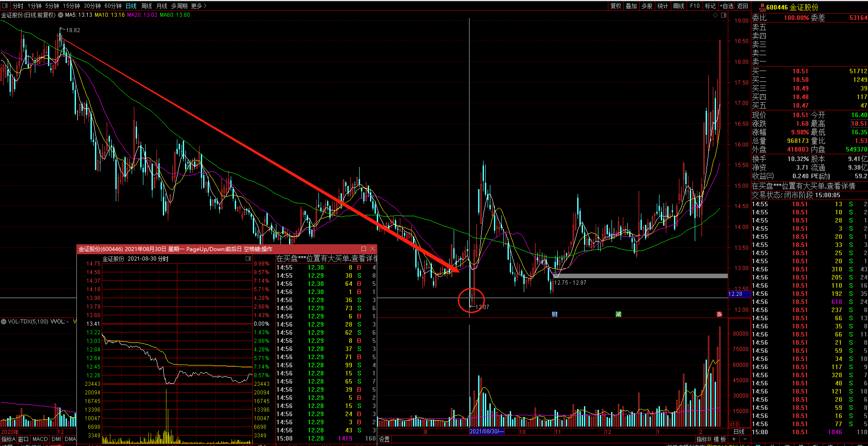868x446 pixels.
Task: Click the 18.82 high price label
Action: [73, 30]
